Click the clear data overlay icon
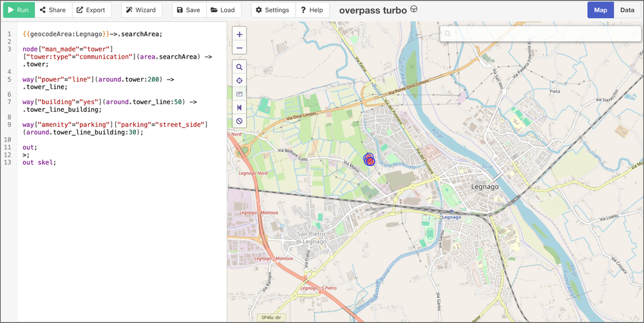The image size is (644, 323). click(240, 121)
